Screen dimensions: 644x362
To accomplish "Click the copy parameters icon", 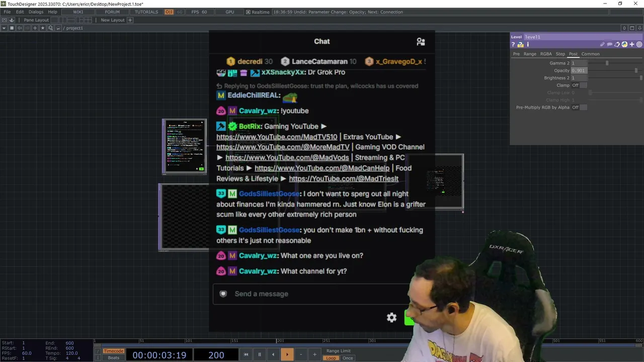I will tap(617, 45).
